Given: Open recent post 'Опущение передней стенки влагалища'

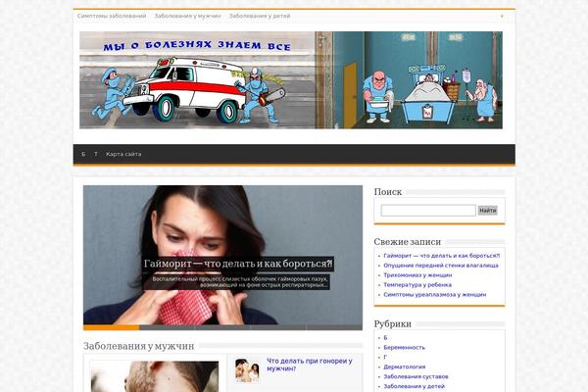Looking at the screenshot, I should point(441,266).
